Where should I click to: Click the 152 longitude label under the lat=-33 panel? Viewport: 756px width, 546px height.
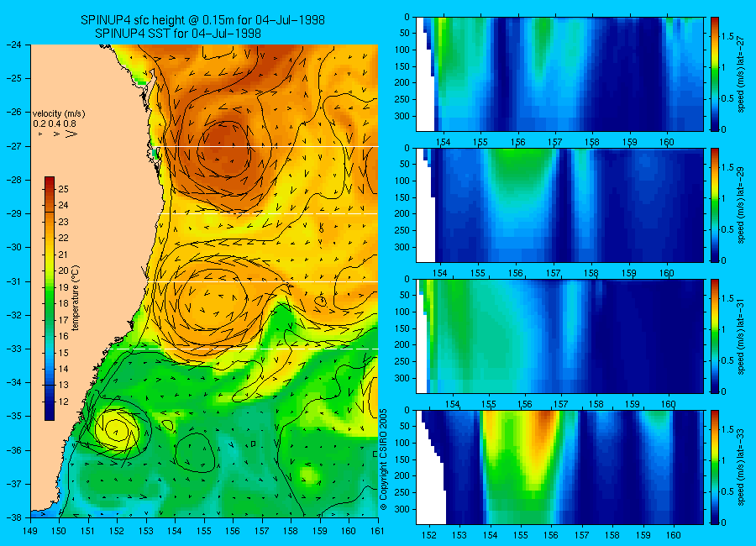pos(428,535)
